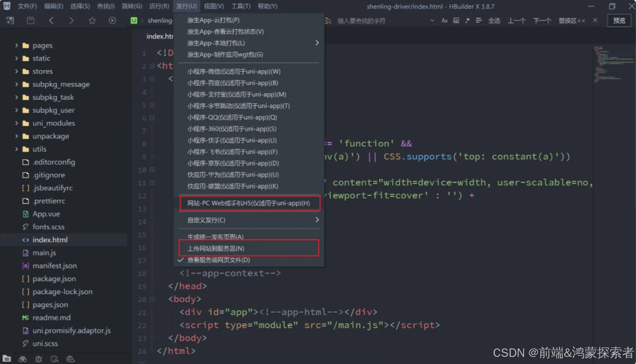Open the 帮助(Y) menu
This screenshot has width=636, height=364.
[267, 6]
